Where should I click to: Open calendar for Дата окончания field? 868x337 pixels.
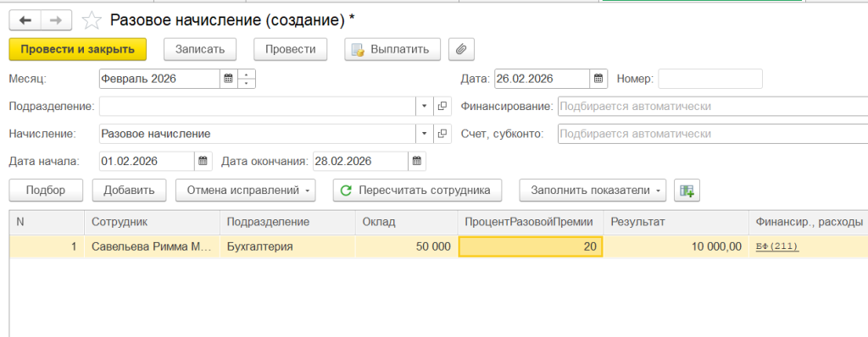(x=417, y=162)
